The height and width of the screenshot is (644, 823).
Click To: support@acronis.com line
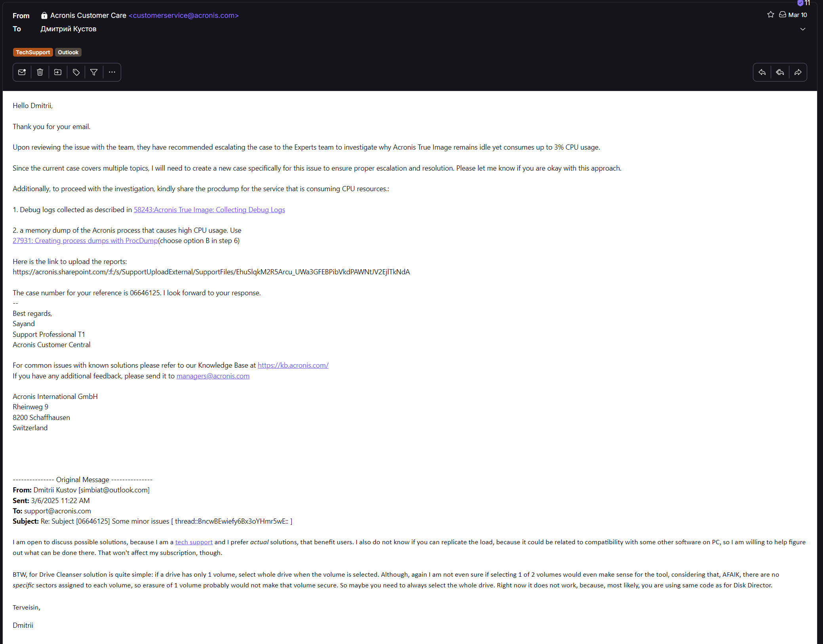(52, 511)
